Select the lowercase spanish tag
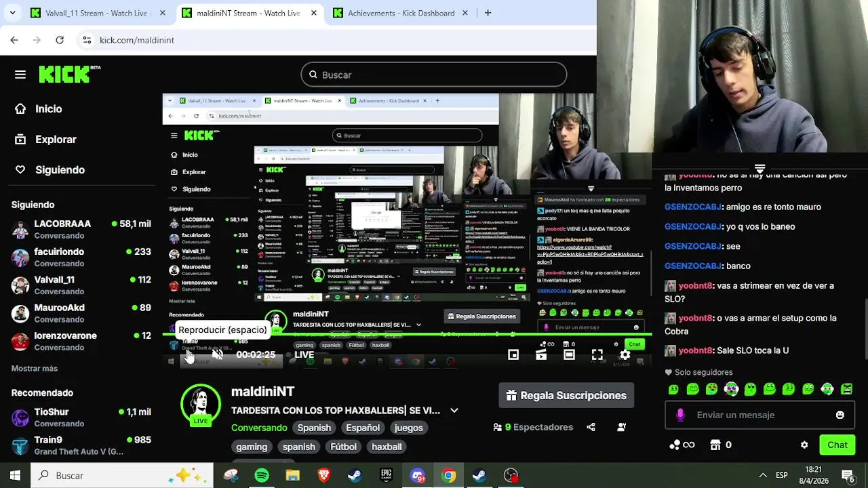Image resolution: width=868 pixels, height=488 pixels. click(x=298, y=447)
